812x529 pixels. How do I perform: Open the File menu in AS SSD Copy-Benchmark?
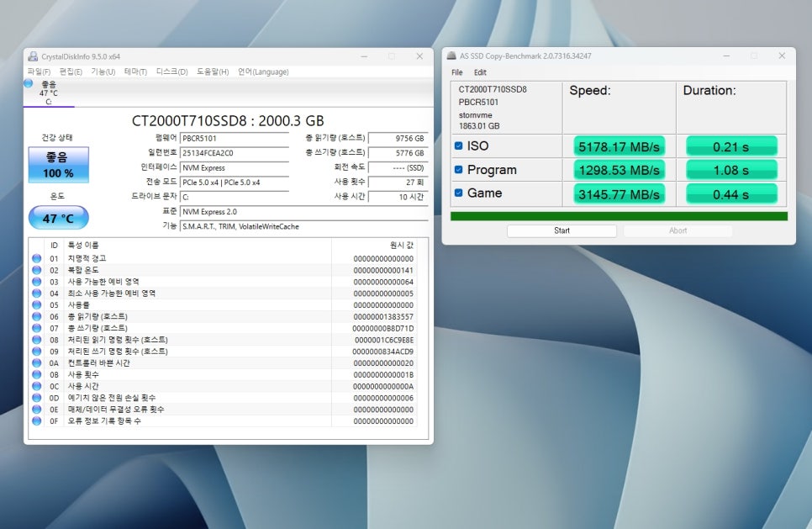click(456, 72)
